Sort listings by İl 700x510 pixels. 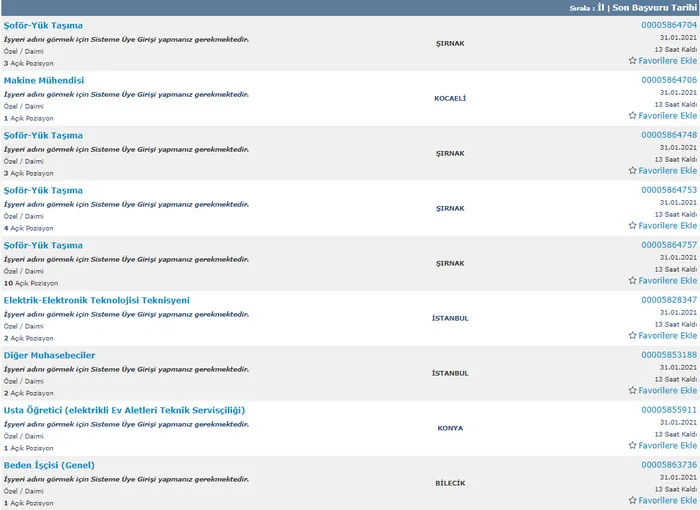(601, 7)
